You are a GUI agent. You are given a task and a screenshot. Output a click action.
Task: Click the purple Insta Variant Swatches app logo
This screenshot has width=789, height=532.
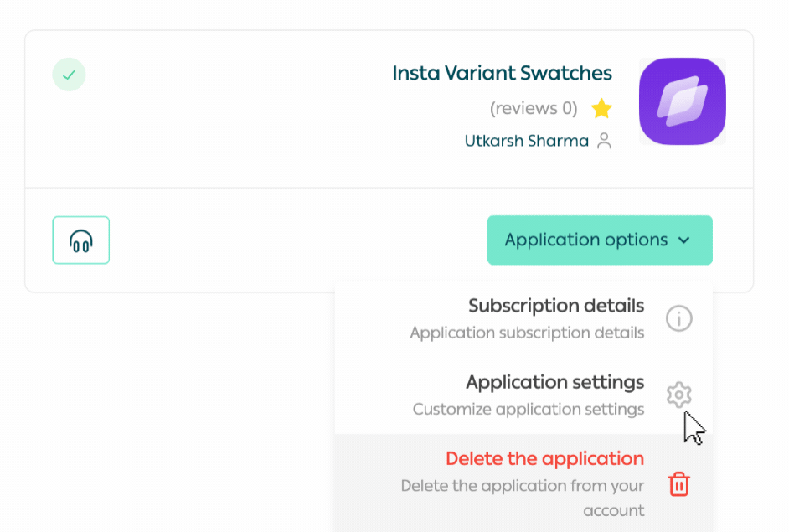(x=682, y=101)
